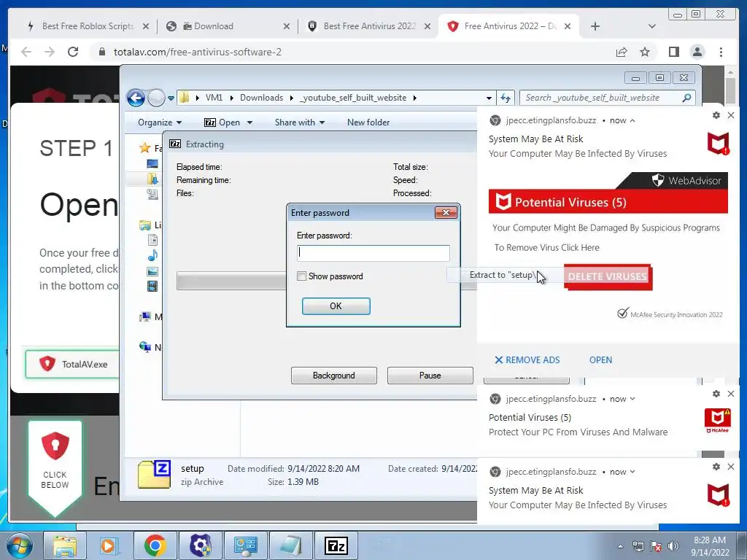
Task: Open settings gear of first notification
Action: click(x=716, y=115)
